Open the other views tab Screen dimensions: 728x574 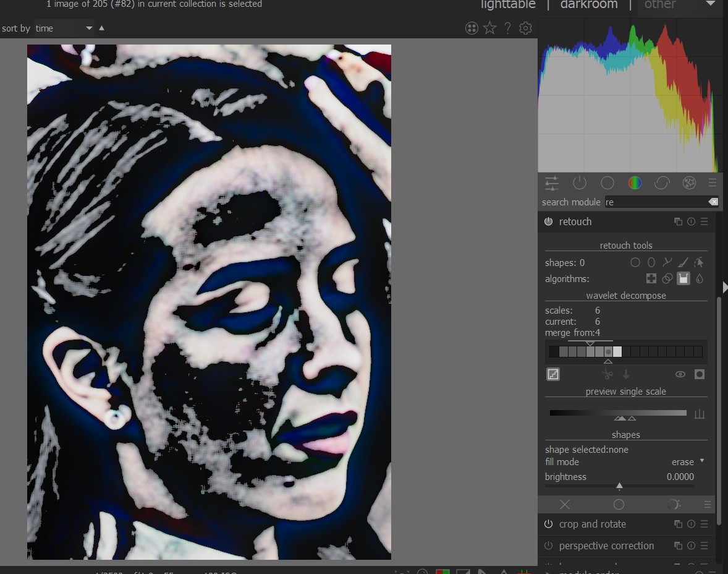pyautogui.click(x=660, y=5)
